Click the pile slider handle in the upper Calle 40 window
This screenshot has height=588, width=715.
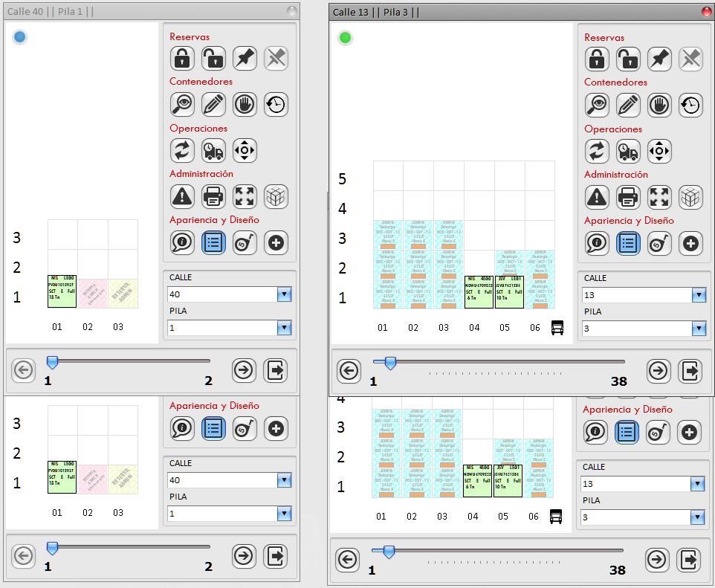[53, 363]
